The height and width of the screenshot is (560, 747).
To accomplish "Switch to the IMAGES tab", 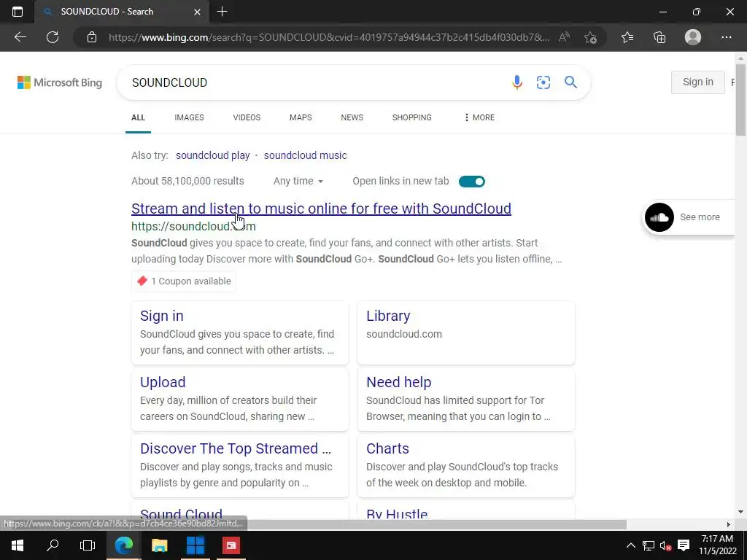I will [189, 117].
